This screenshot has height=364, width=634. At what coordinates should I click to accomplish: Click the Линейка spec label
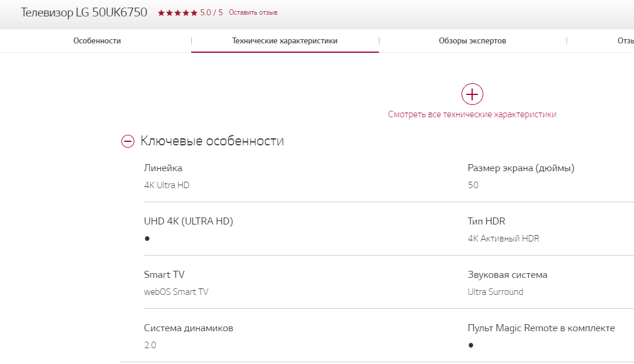pyautogui.click(x=163, y=168)
